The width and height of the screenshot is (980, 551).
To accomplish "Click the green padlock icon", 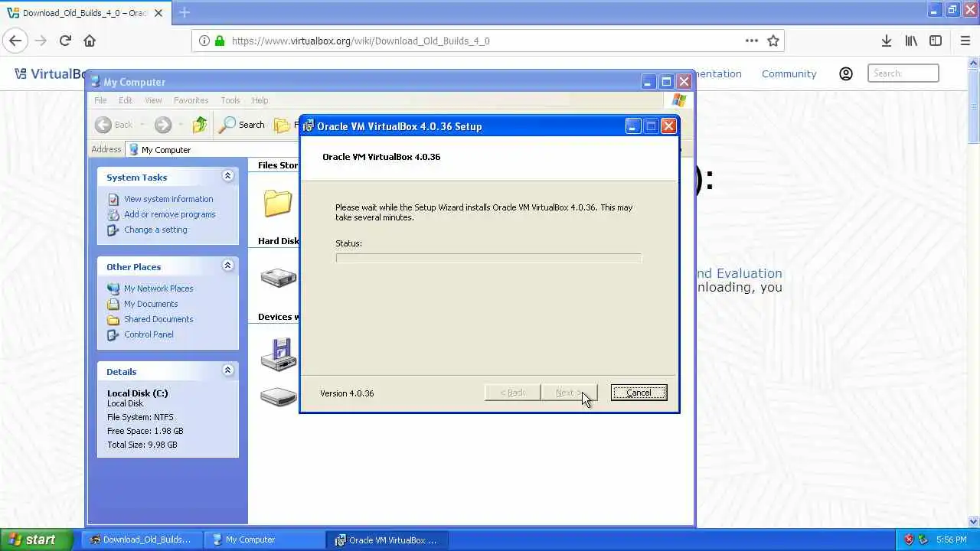I will 220,41.
